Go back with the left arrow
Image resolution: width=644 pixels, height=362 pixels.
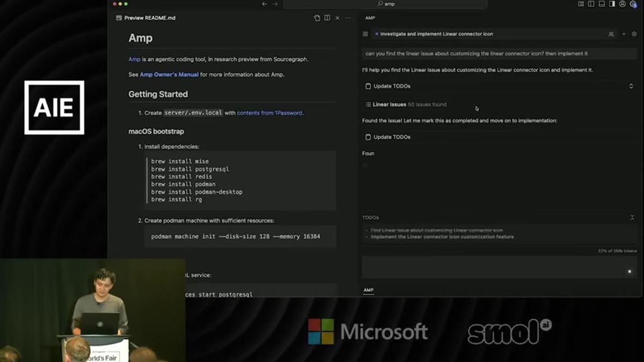pos(264,4)
